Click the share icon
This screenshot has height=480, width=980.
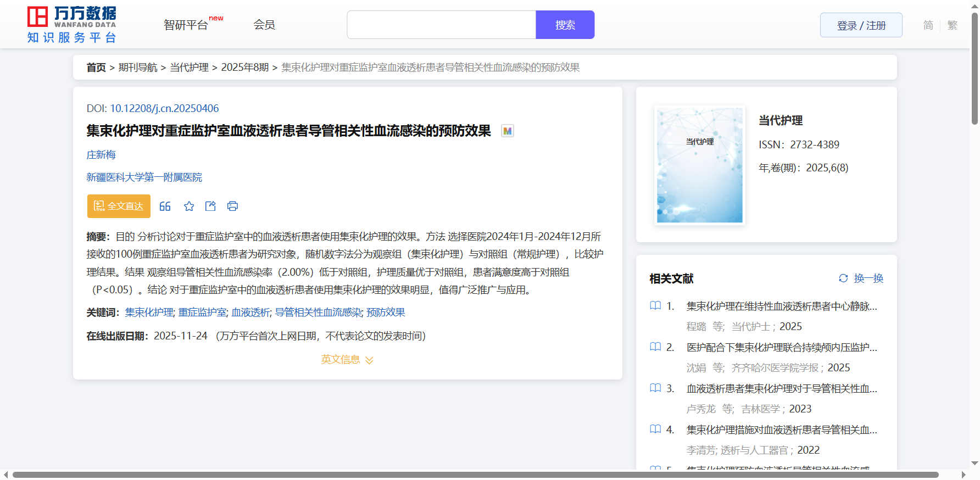pos(210,206)
